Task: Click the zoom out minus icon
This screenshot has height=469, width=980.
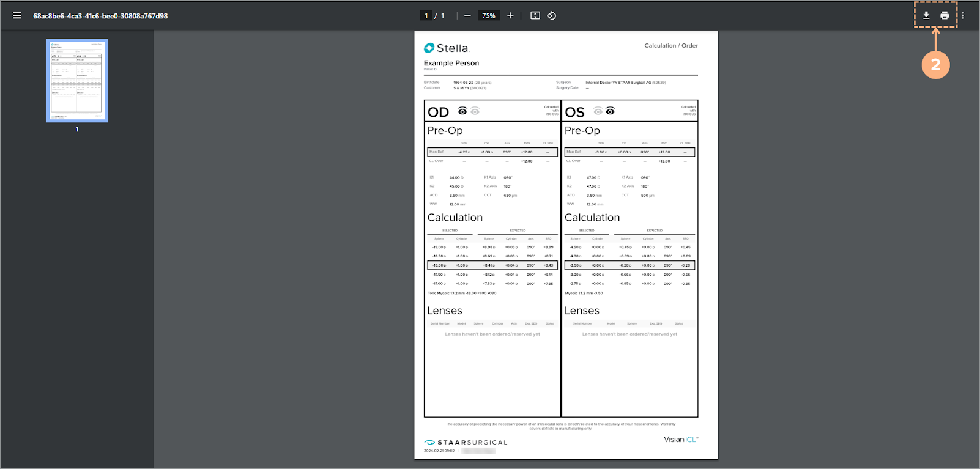Action: coord(467,16)
